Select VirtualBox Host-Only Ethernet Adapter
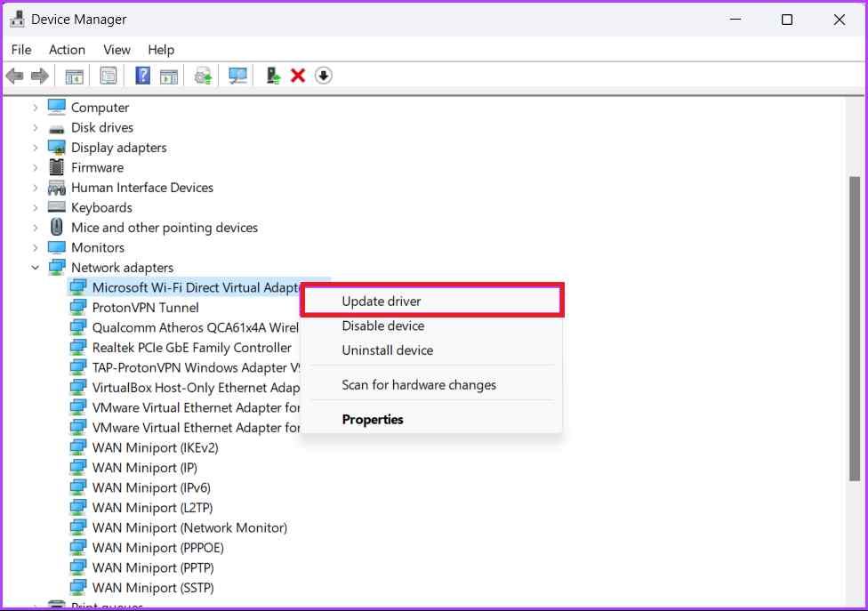Viewport: 868px width, 611px height. pyautogui.click(x=196, y=388)
